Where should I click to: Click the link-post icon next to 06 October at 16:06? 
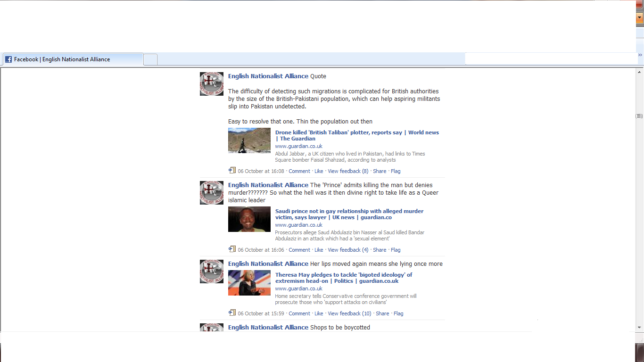[x=232, y=249]
